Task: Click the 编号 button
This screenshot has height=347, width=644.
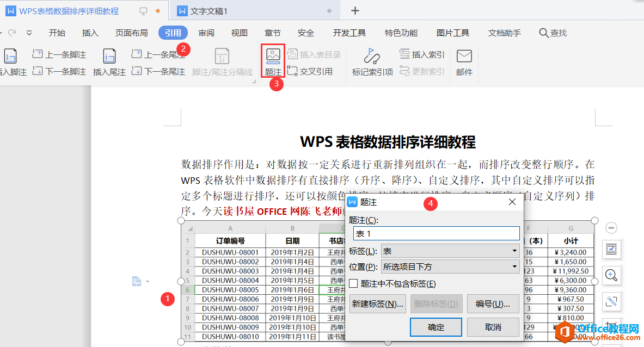Action: tap(493, 304)
